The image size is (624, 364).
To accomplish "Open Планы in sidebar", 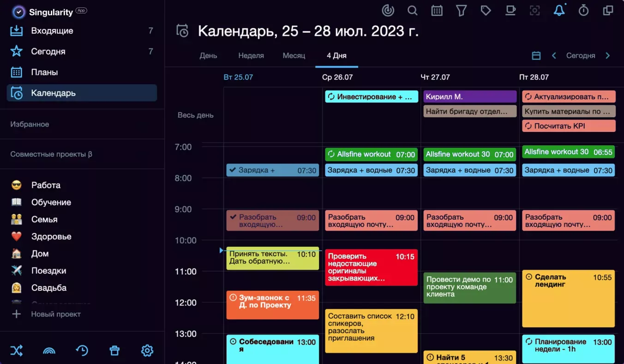I will pyautogui.click(x=82, y=72).
